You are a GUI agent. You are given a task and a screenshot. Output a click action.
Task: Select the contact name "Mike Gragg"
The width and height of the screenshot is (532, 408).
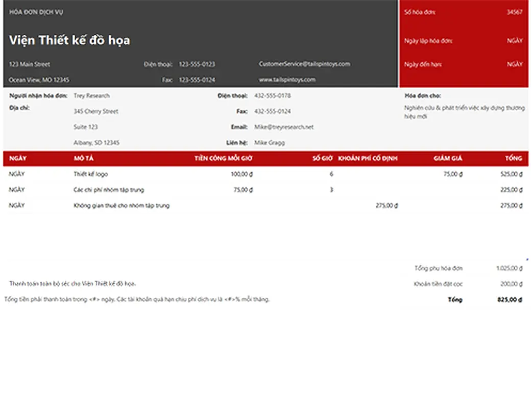pyautogui.click(x=270, y=143)
